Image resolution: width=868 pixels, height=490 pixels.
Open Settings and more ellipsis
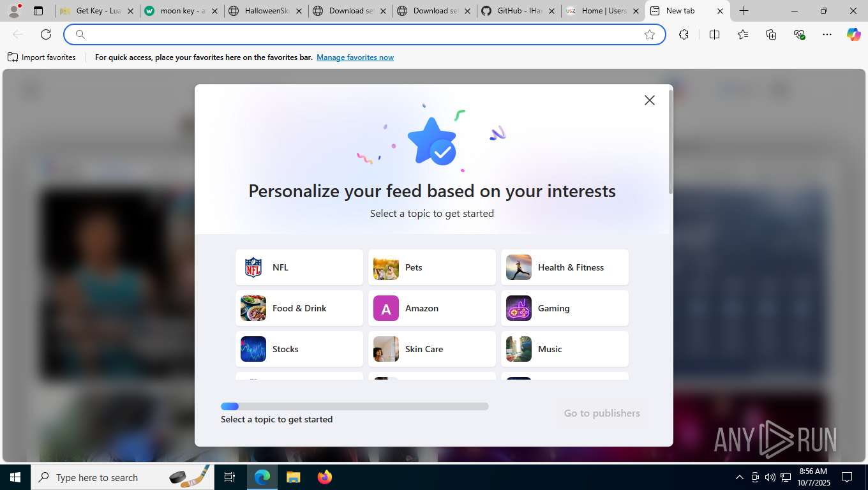pyautogui.click(x=827, y=34)
